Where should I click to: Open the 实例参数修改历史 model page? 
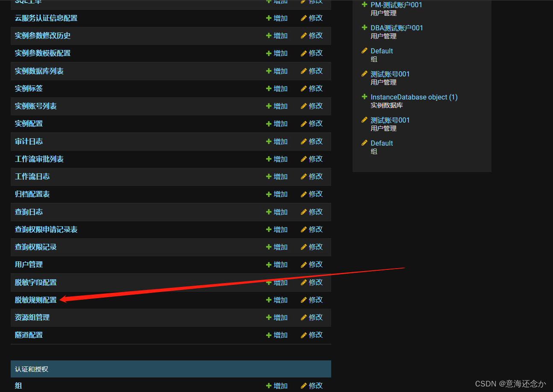[43, 35]
